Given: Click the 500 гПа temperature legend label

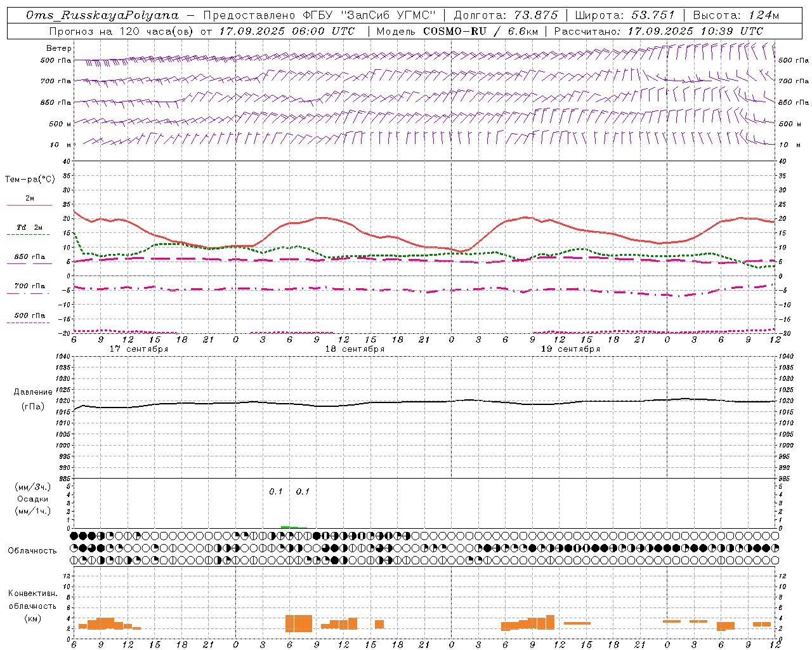Looking at the screenshot, I should click(30, 315).
